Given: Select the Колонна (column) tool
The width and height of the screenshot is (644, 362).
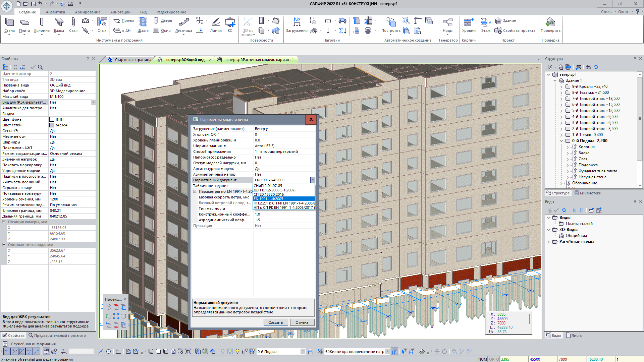Looking at the screenshot, I should (42, 23).
